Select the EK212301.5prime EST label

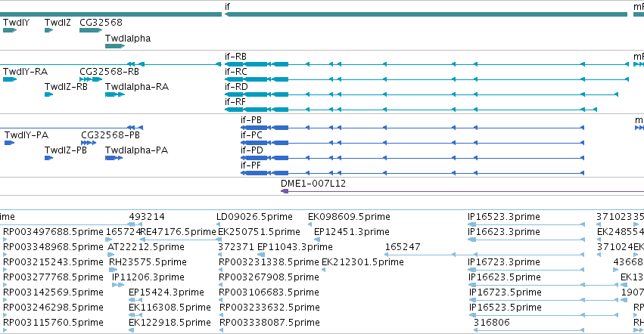[x=362, y=262]
